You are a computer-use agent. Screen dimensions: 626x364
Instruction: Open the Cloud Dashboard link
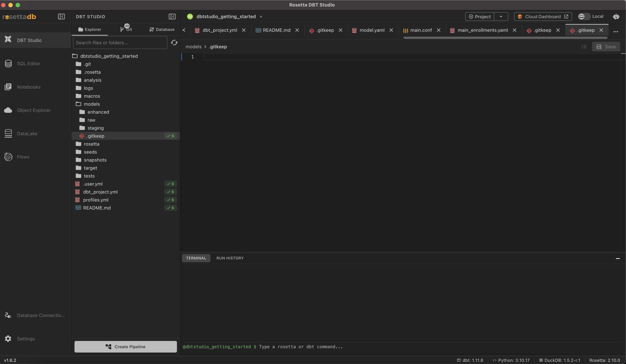[543, 17]
